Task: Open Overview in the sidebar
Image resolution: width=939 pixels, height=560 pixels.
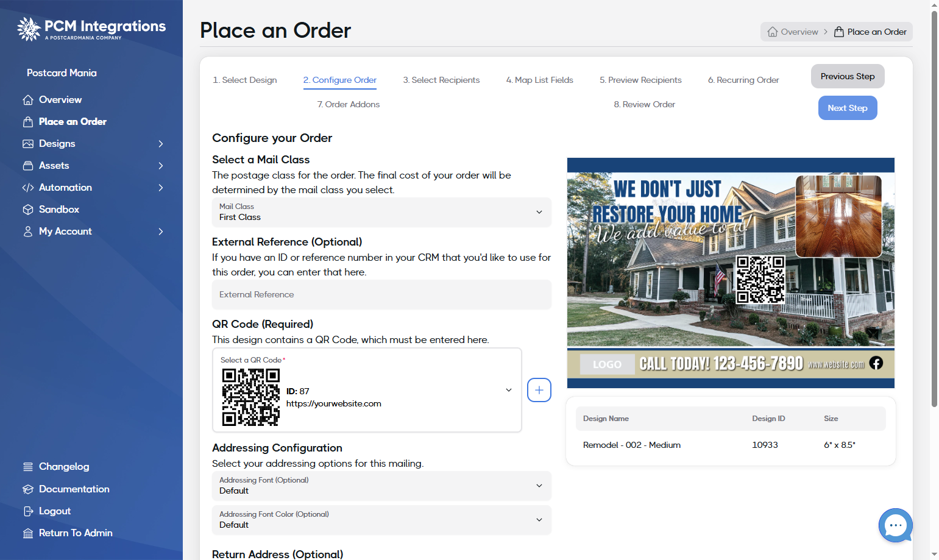Action: pyautogui.click(x=60, y=100)
